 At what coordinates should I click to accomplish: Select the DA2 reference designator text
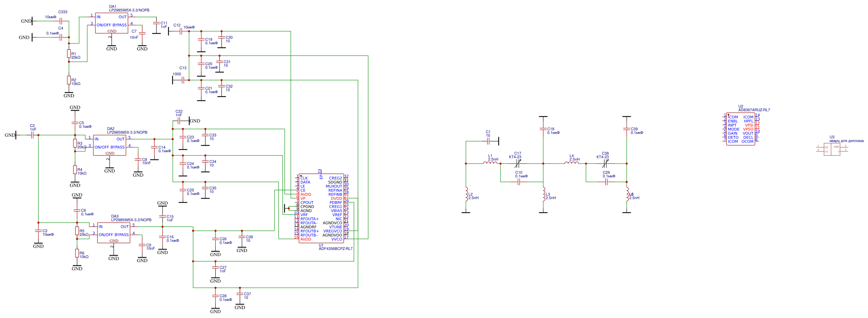(x=111, y=129)
